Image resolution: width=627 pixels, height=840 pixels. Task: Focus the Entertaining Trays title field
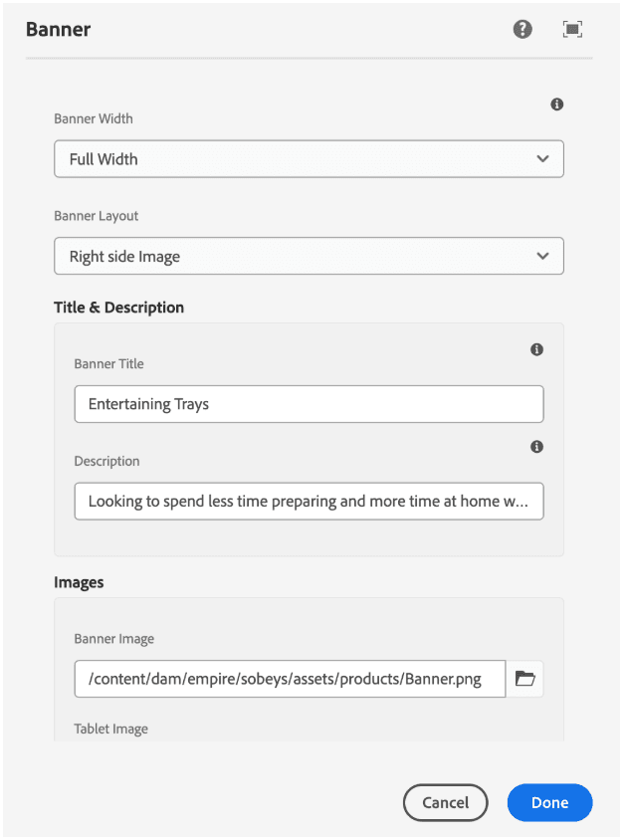pyautogui.click(x=309, y=404)
